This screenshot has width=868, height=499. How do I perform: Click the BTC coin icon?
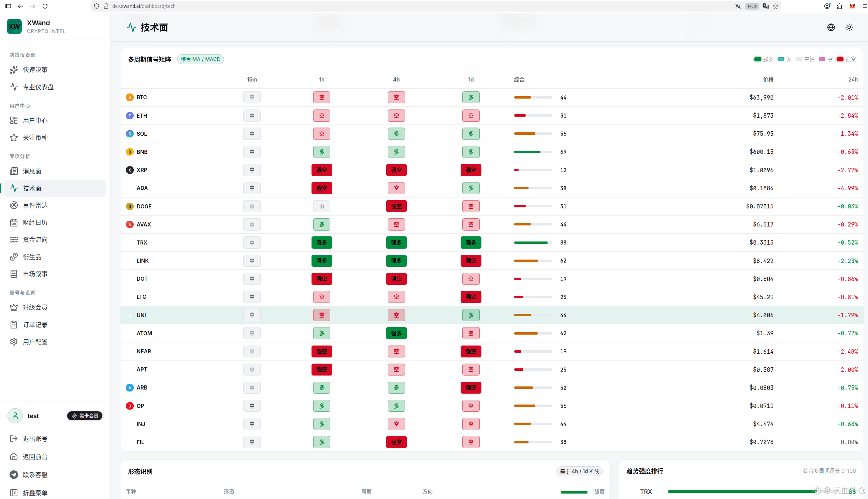(130, 97)
